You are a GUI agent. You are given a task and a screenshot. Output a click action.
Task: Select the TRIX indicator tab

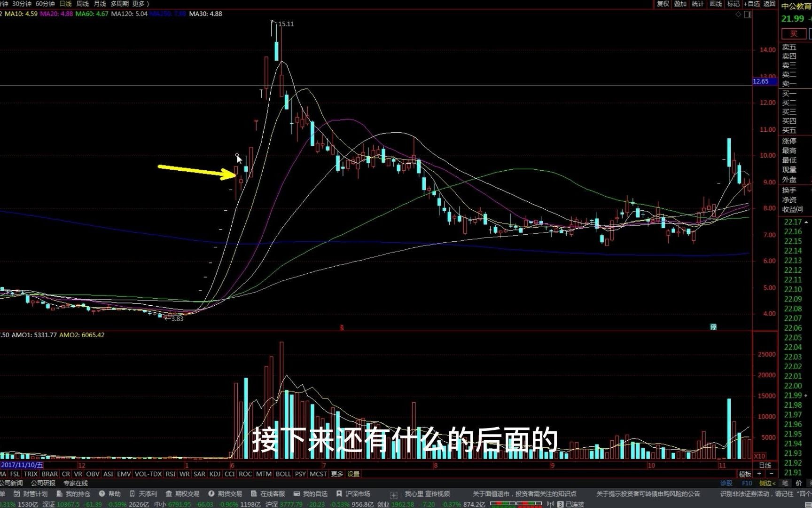[x=31, y=474]
